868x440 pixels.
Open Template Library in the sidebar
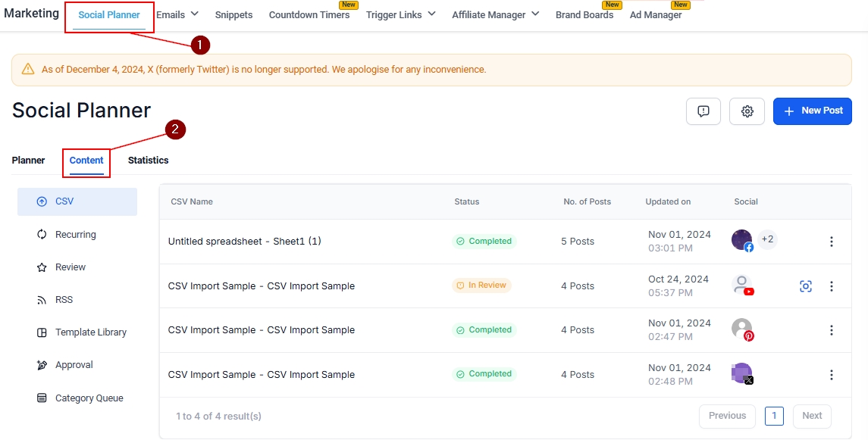pos(90,332)
